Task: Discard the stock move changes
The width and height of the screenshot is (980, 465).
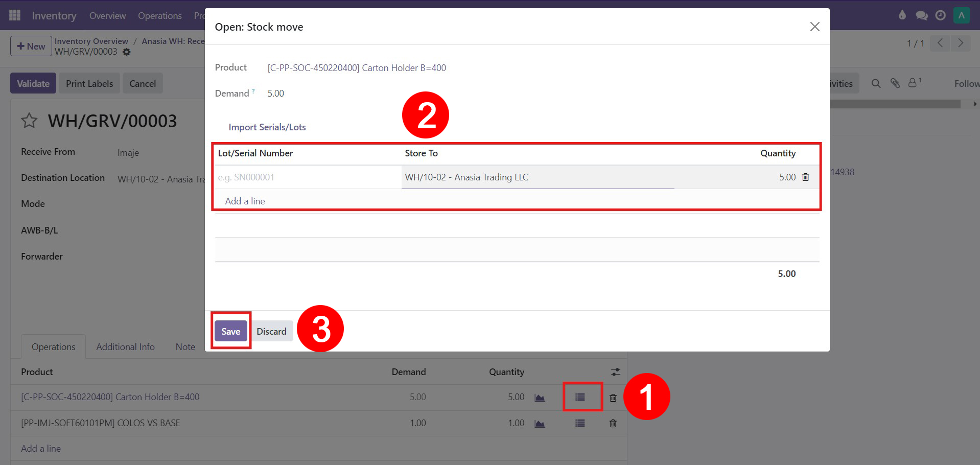Action: point(271,332)
